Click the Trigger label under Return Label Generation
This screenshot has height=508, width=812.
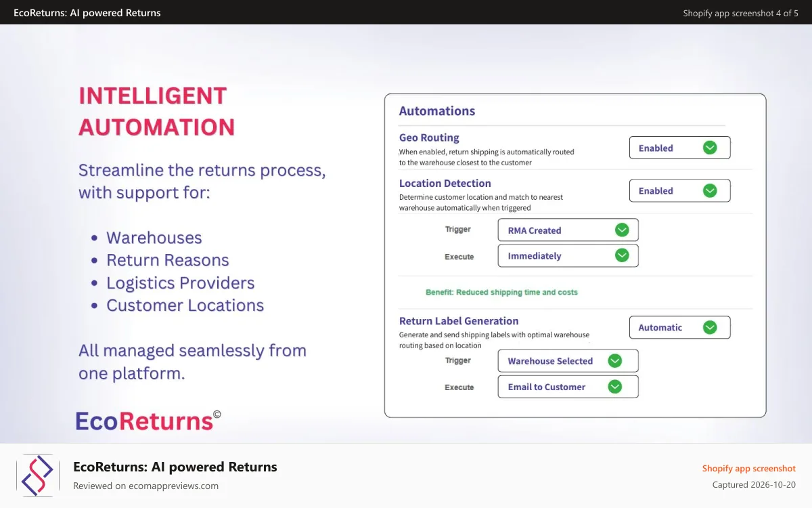(458, 360)
